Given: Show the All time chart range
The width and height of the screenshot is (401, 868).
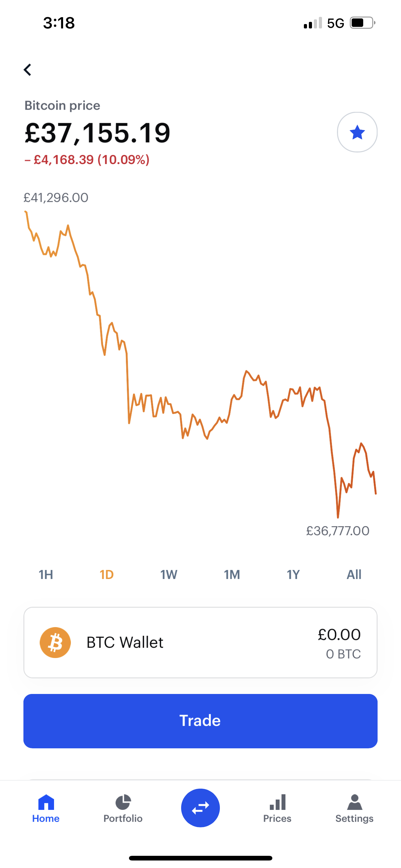Looking at the screenshot, I should tap(354, 575).
